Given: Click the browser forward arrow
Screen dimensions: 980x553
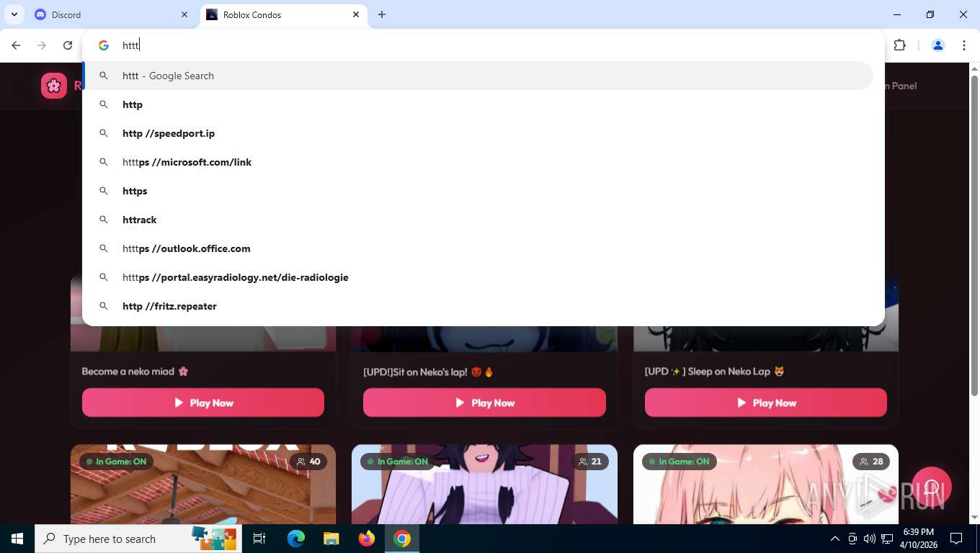Looking at the screenshot, I should point(42,45).
